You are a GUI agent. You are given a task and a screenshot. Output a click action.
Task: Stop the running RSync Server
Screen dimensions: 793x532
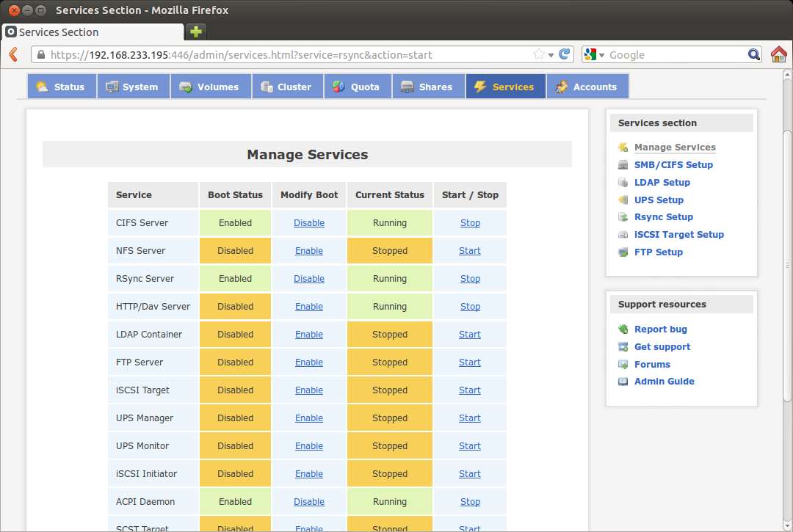point(470,279)
